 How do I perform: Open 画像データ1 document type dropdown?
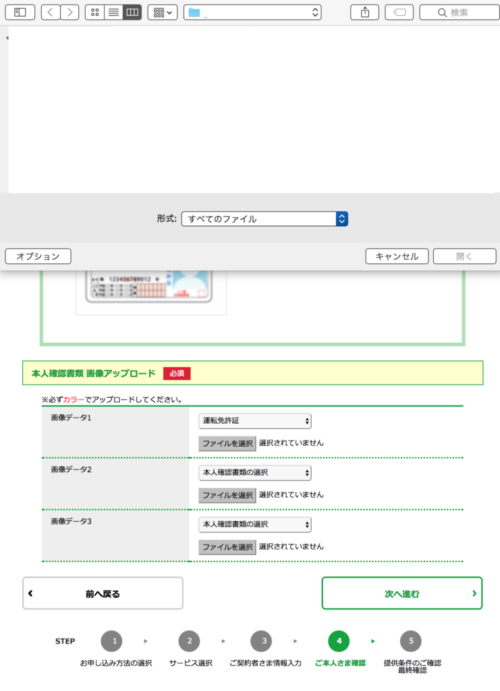click(x=255, y=421)
